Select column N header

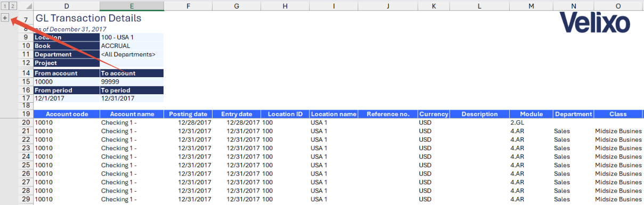(573, 5)
